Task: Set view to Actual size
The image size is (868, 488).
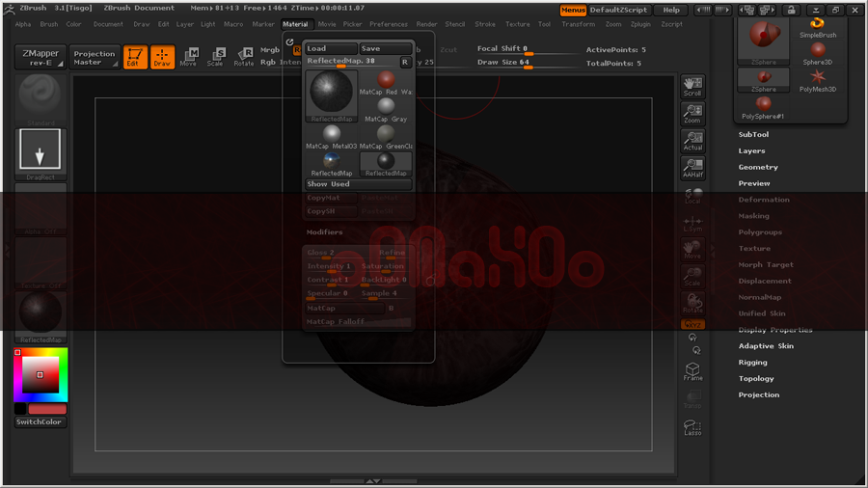Action: 692,141
